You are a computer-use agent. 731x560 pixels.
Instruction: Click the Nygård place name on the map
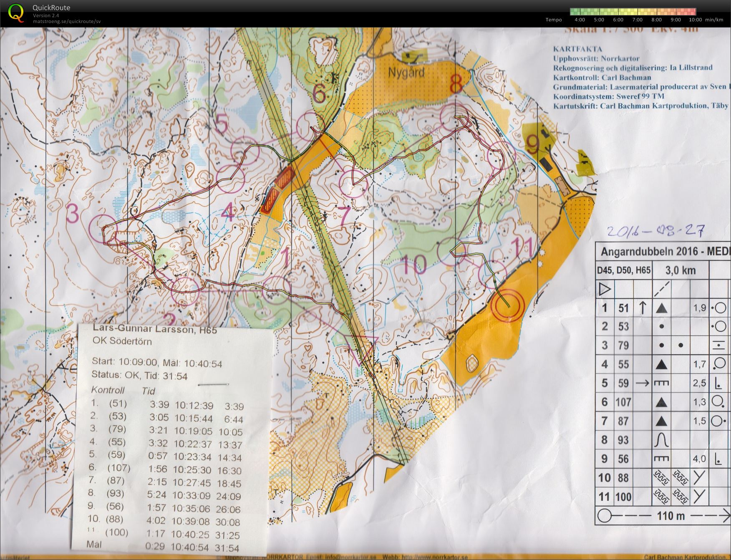tap(406, 72)
